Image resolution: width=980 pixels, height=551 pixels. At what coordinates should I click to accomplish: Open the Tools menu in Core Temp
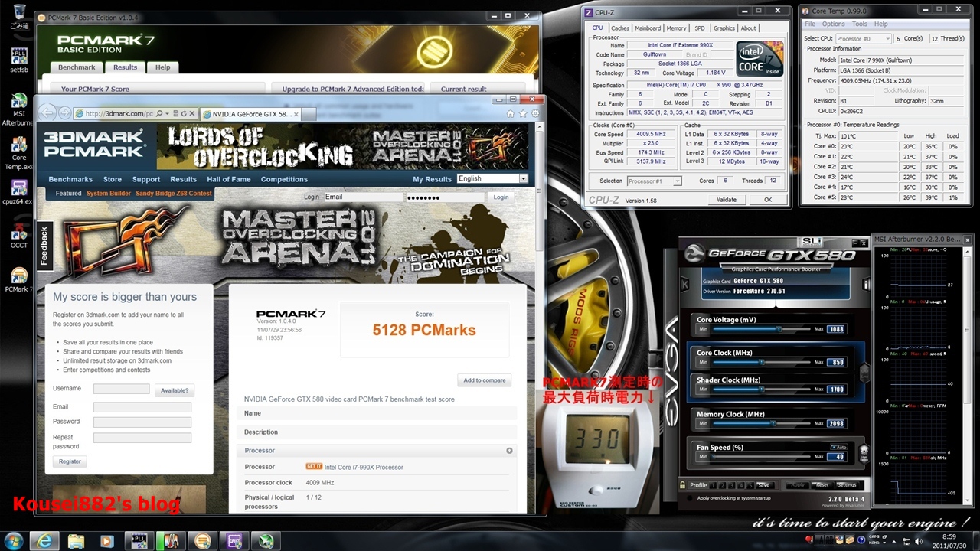click(x=860, y=24)
